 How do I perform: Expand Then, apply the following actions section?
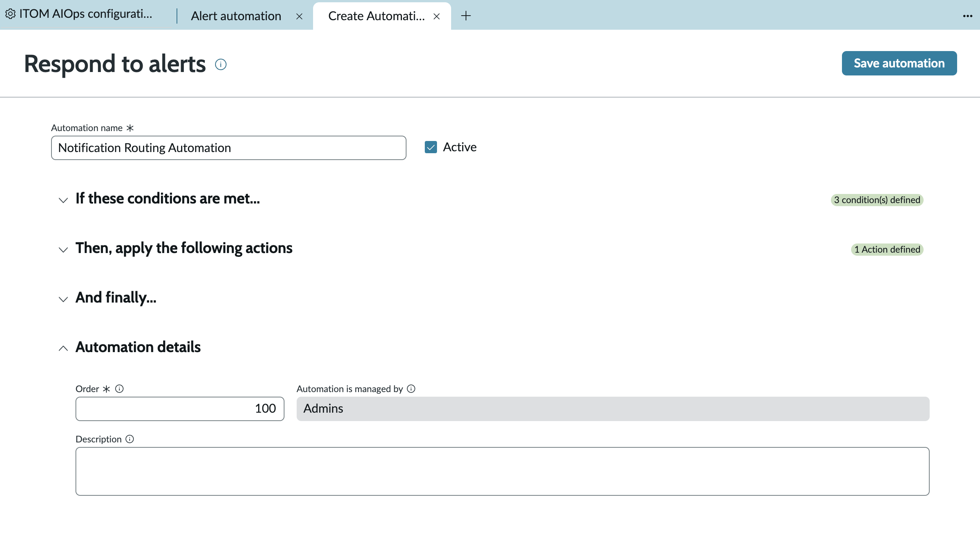63,250
